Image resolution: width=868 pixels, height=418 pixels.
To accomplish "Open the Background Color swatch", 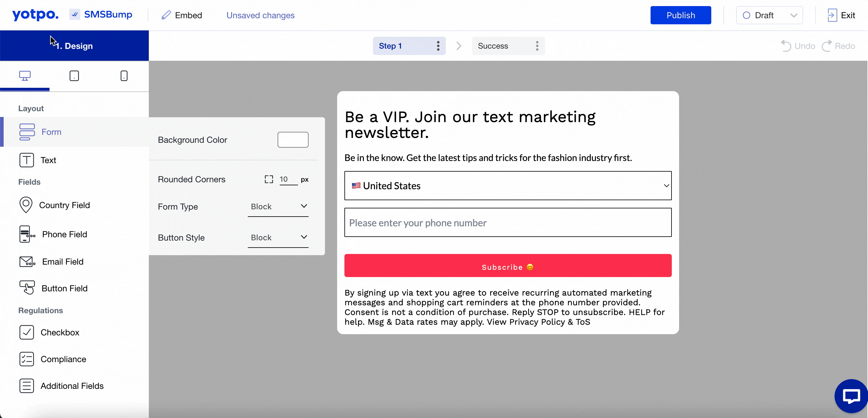I will click(293, 140).
